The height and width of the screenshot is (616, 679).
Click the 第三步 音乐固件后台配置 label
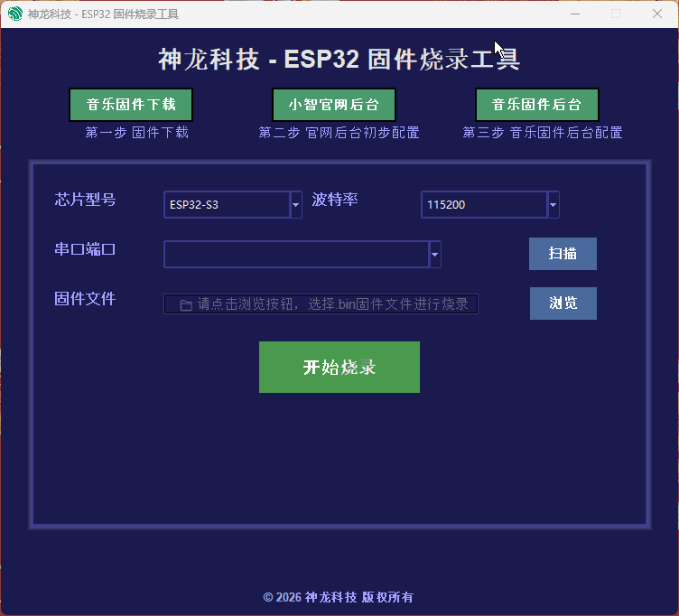coord(543,133)
